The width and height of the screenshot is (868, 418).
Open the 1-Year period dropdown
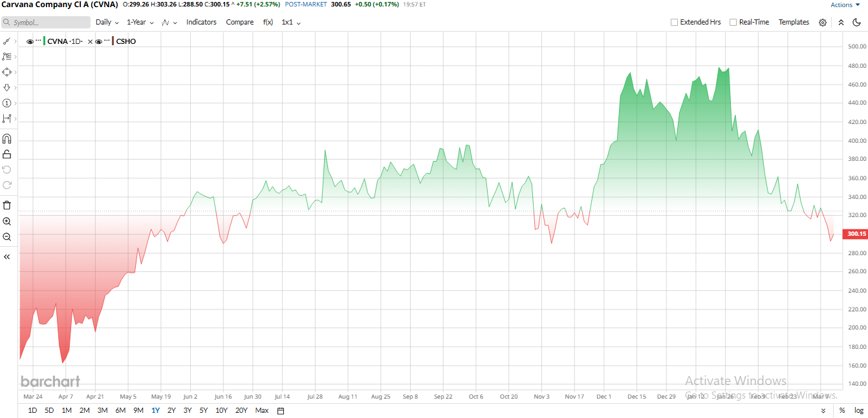[140, 22]
